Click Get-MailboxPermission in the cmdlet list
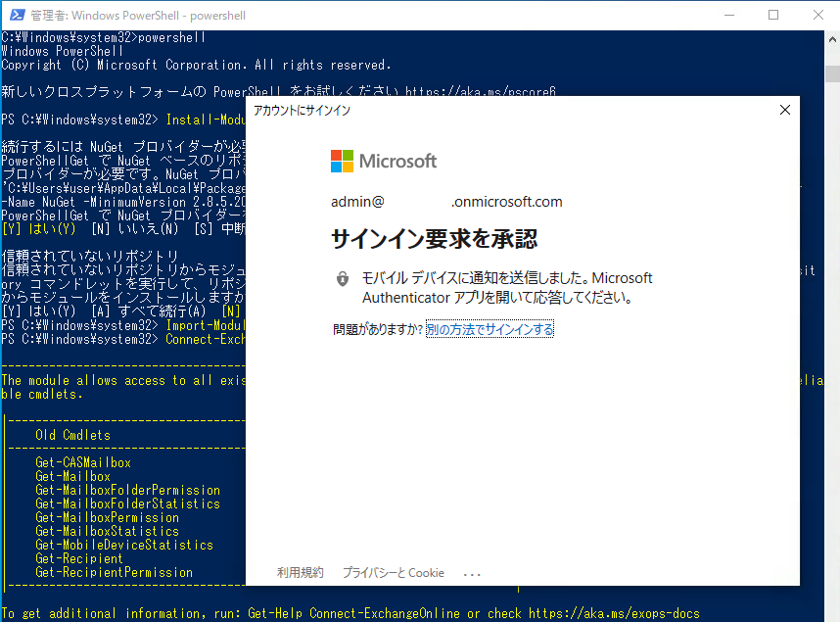This screenshot has height=622, width=840. (107, 517)
